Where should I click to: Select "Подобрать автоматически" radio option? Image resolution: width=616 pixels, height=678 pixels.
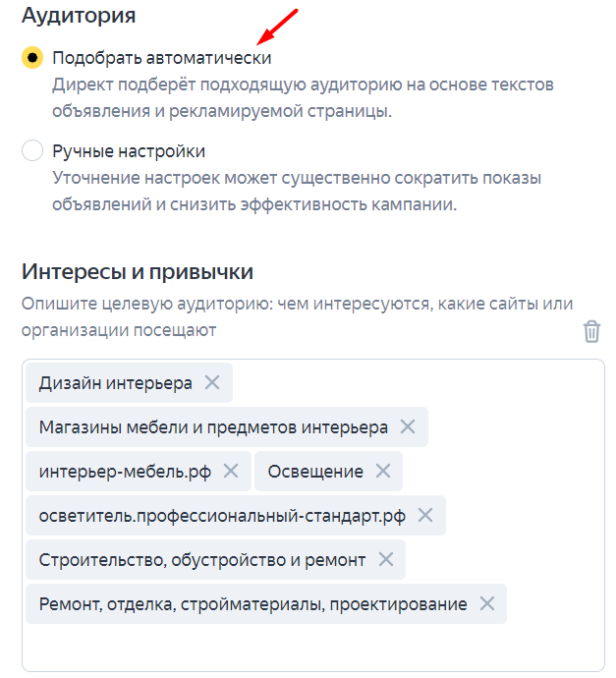click(33, 58)
